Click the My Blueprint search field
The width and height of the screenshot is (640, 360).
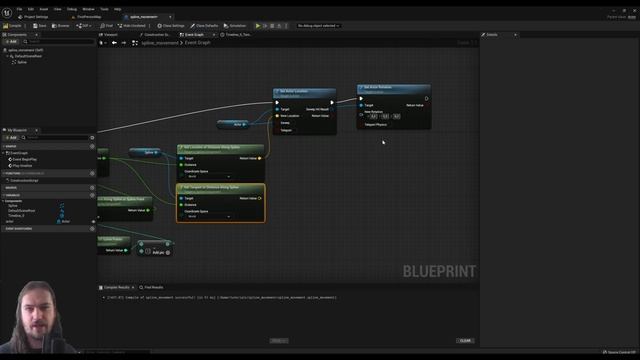pos(56,138)
